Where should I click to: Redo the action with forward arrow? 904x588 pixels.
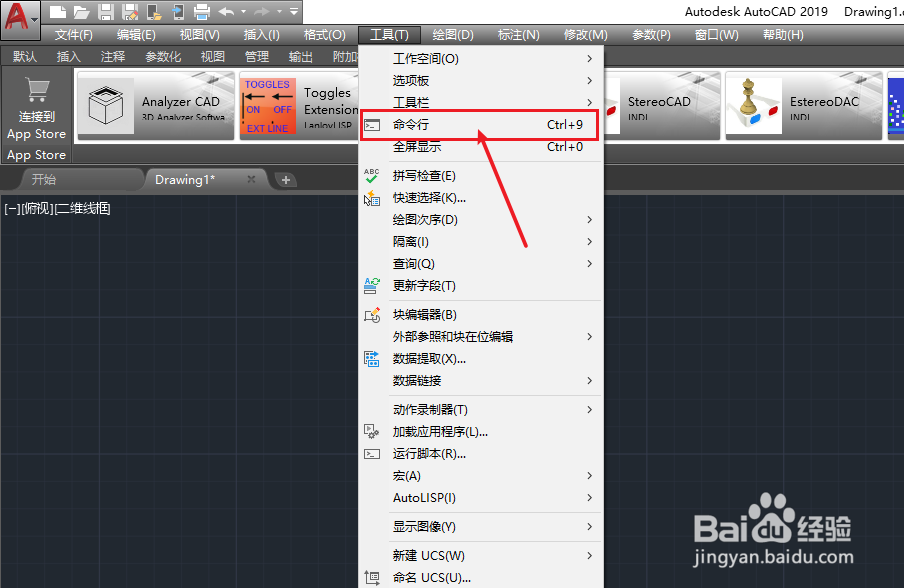point(262,12)
